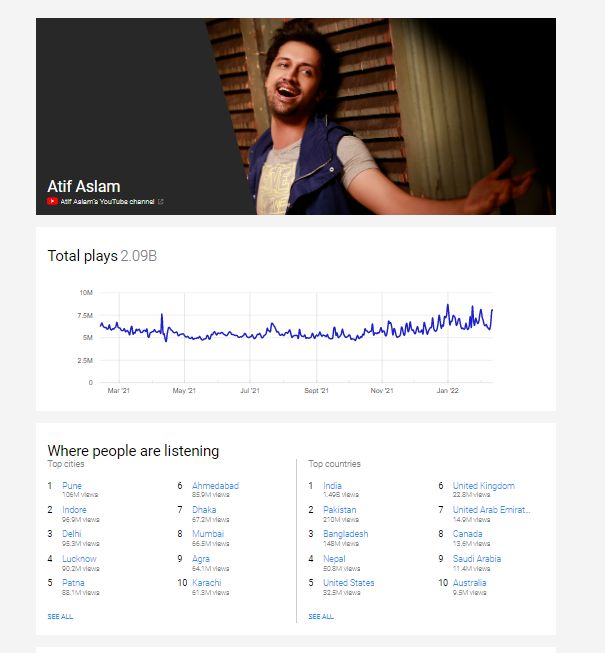The width and height of the screenshot is (605, 653).
Task: Click the Bangladesh country link
Action: (346, 534)
